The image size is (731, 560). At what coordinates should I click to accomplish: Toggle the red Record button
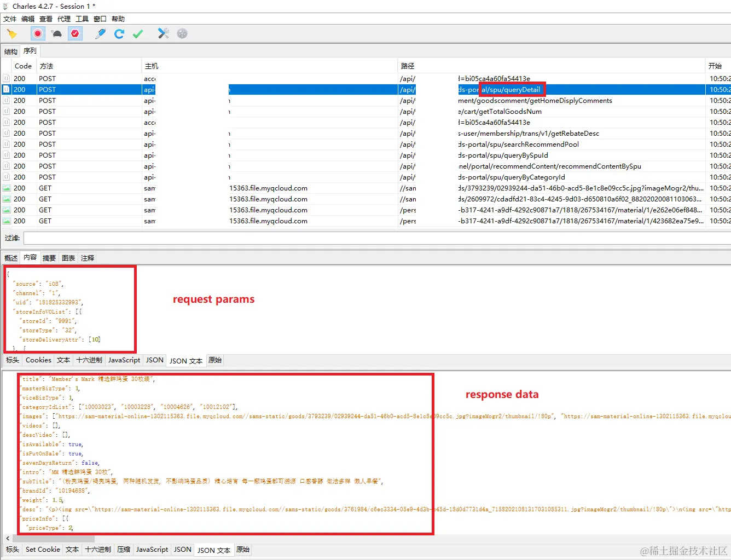tap(38, 34)
